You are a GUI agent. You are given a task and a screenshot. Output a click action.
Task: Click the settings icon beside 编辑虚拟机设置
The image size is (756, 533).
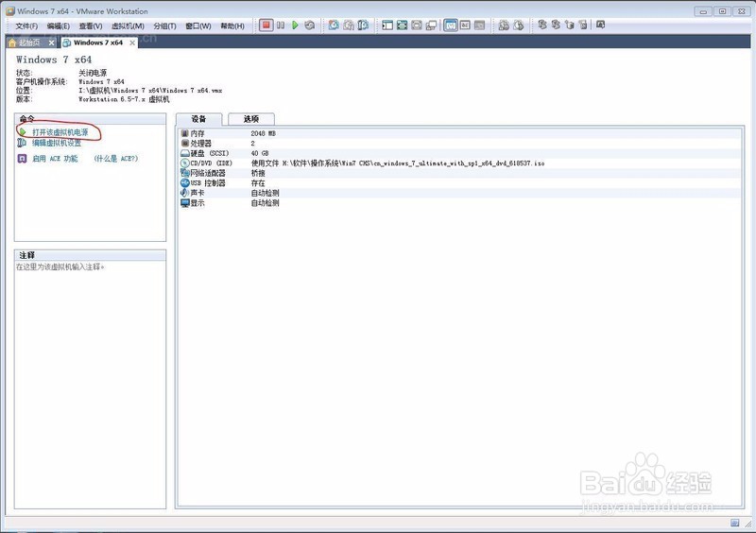pyautogui.click(x=22, y=143)
